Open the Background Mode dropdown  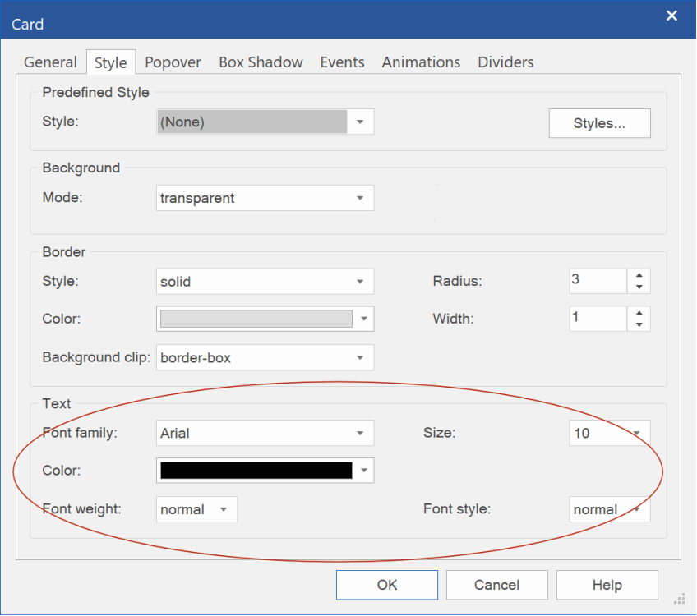[360, 198]
